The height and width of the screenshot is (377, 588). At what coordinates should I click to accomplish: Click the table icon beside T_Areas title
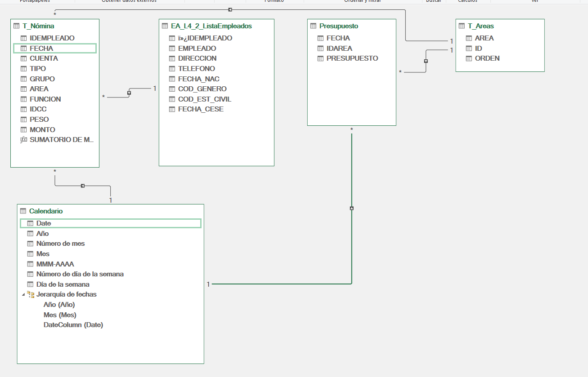point(462,26)
